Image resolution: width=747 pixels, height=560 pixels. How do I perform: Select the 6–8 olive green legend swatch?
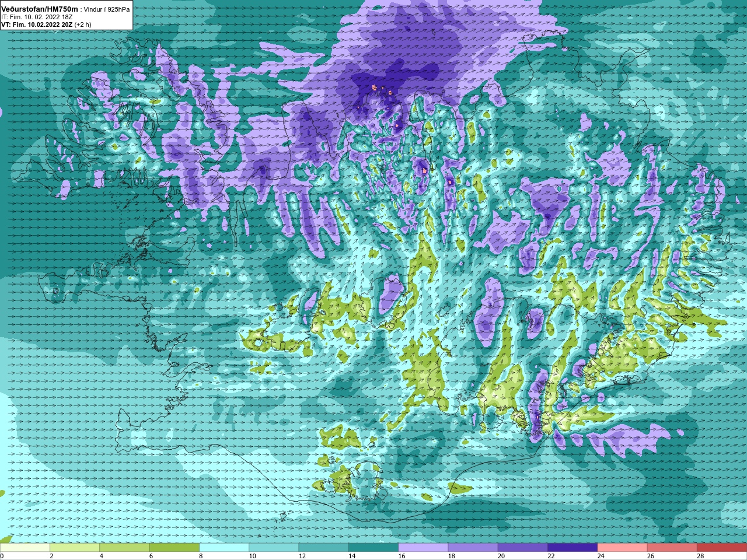pyautogui.click(x=174, y=548)
